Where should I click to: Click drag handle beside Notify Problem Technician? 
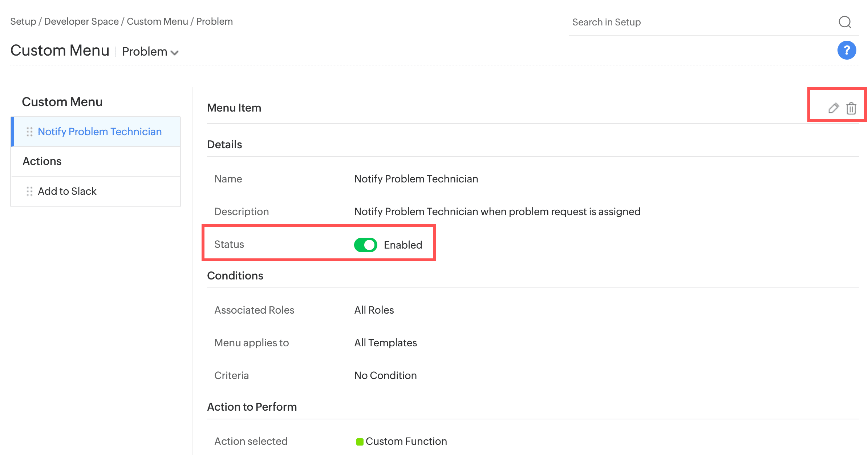tap(29, 132)
